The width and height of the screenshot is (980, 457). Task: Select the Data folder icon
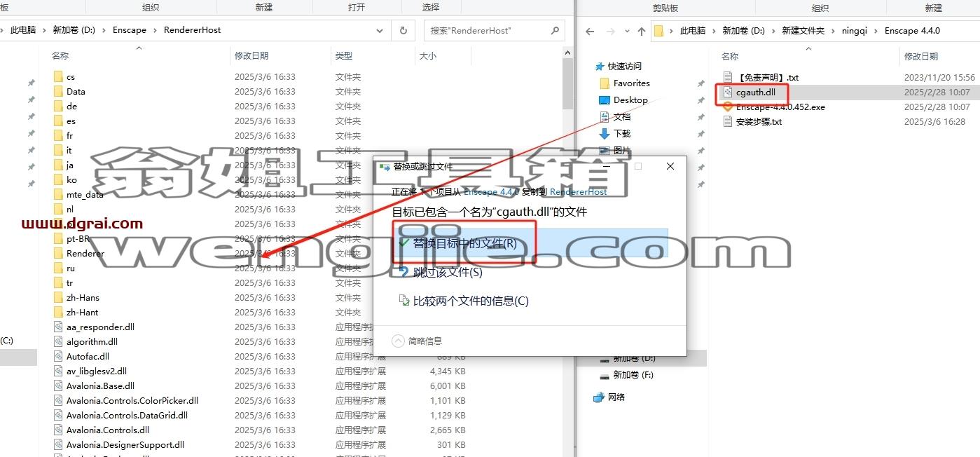pyautogui.click(x=59, y=92)
